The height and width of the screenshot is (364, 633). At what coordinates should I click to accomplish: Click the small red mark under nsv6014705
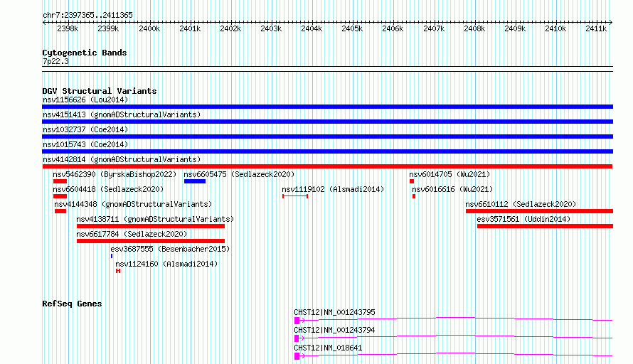tap(412, 181)
